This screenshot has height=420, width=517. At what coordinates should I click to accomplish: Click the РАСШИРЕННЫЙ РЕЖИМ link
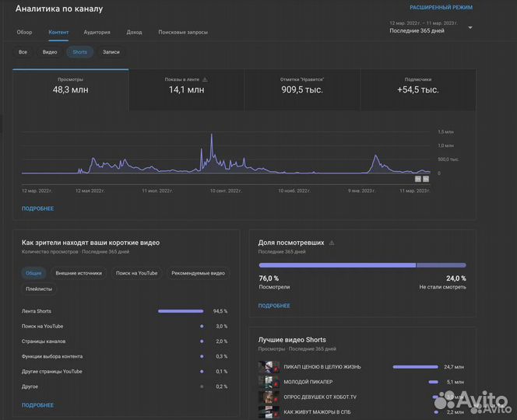[441, 7]
